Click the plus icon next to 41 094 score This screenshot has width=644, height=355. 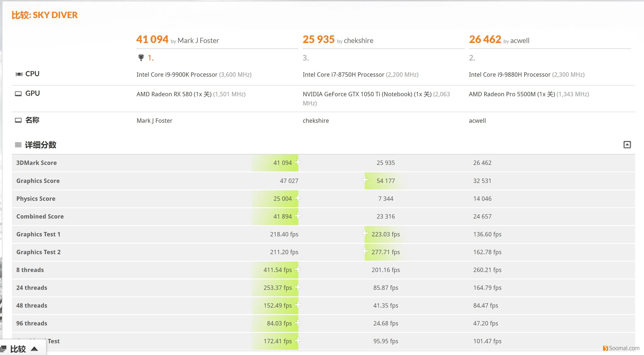point(298,162)
